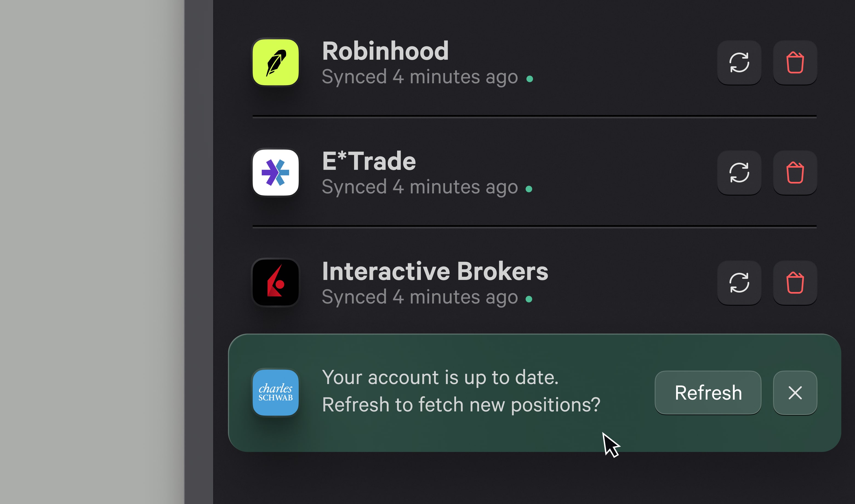This screenshot has width=855, height=504.
Task: Click the E*Trade app icon
Action: tap(275, 173)
